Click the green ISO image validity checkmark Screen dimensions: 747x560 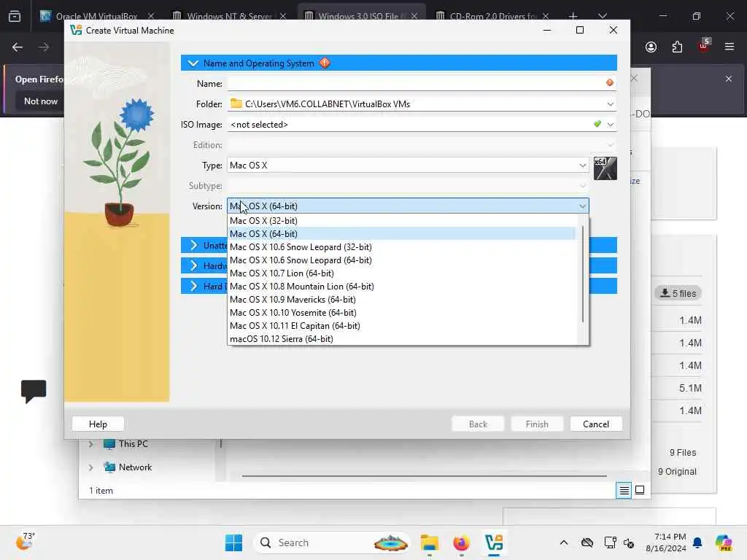[x=597, y=124]
